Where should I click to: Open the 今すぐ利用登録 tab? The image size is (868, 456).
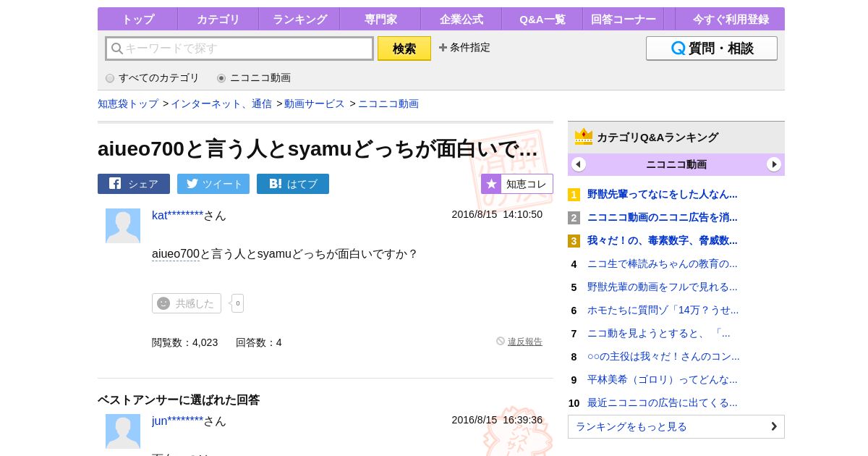click(731, 20)
